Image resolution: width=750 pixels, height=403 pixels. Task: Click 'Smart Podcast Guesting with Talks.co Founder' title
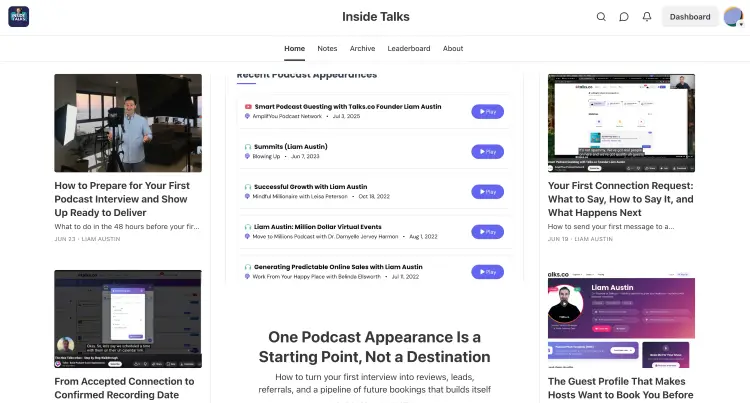[348, 107]
